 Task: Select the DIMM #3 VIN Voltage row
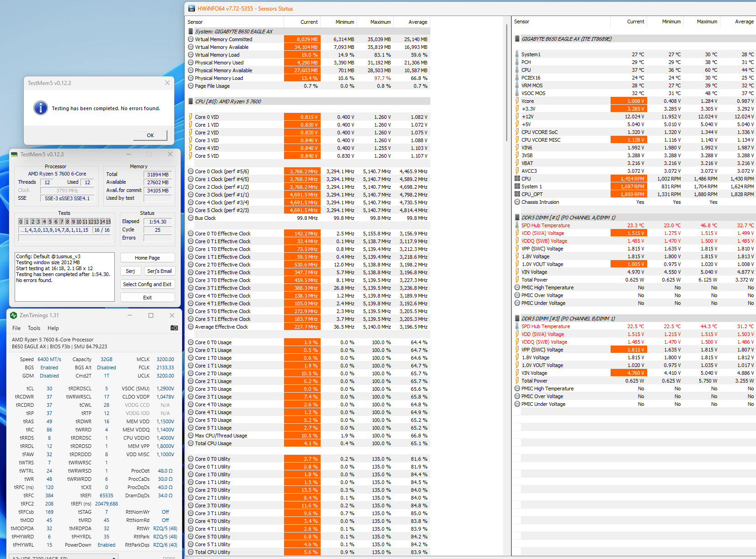[x=634, y=373]
